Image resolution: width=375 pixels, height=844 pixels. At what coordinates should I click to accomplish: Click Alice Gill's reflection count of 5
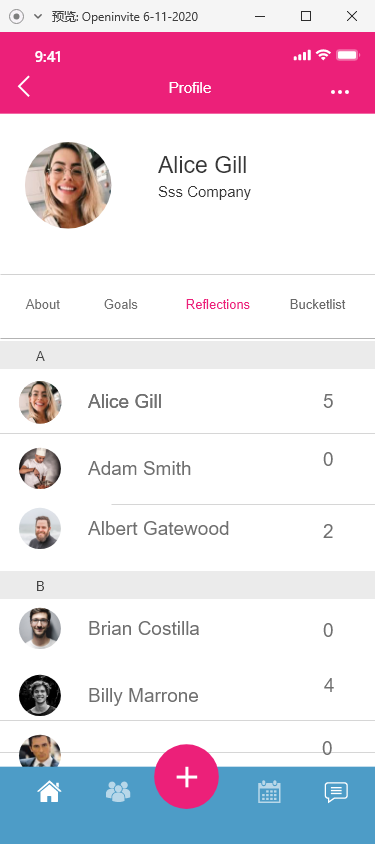coord(328,401)
